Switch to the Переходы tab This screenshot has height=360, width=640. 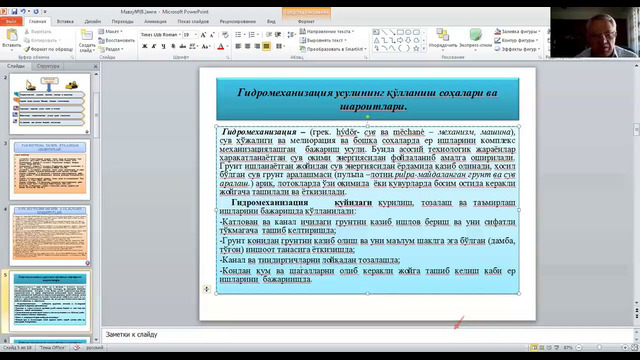[x=122, y=21]
